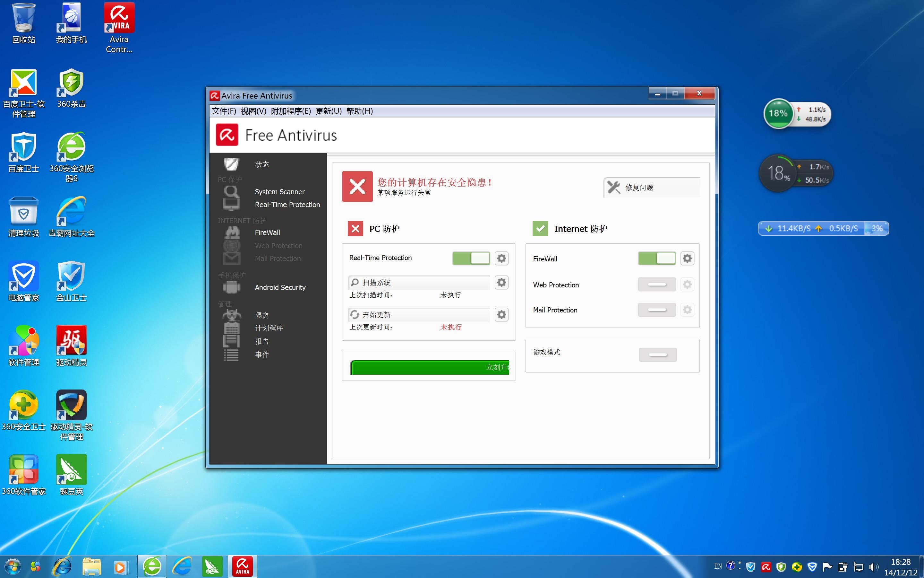Click Avira icon in taskbar
Screen dimensions: 924x578
(243, 566)
